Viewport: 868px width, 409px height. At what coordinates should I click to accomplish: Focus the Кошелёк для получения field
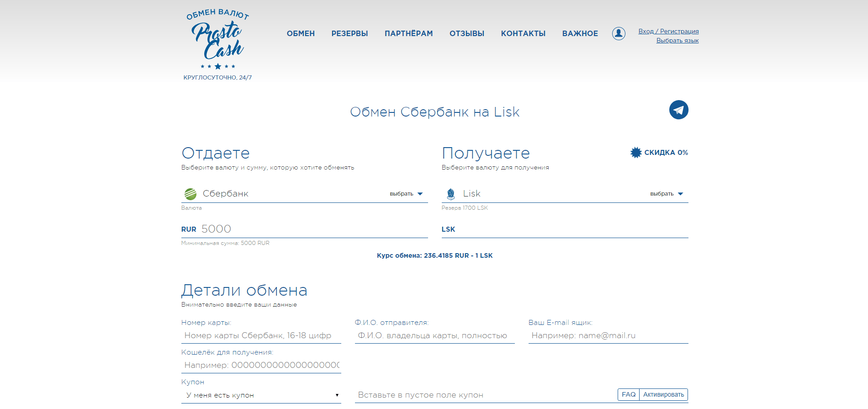click(x=261, y=365)
